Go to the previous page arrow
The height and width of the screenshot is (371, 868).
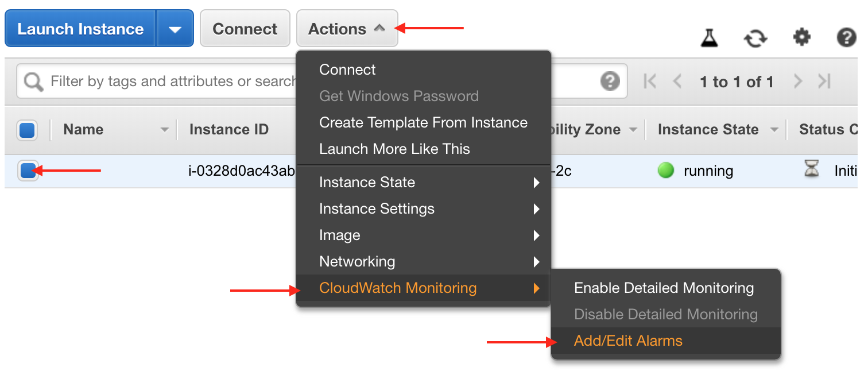[x=677, y=82]
